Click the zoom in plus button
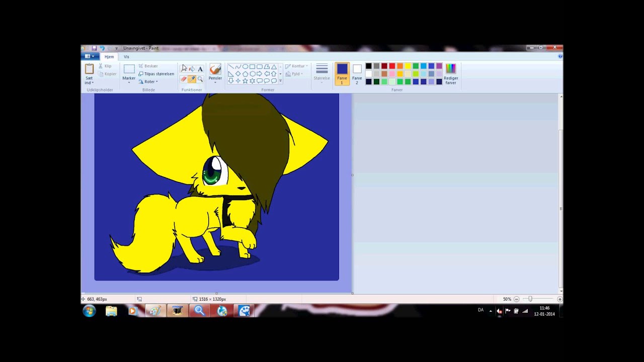This screenshot has width=644, height=362. (x=559, y=299)
